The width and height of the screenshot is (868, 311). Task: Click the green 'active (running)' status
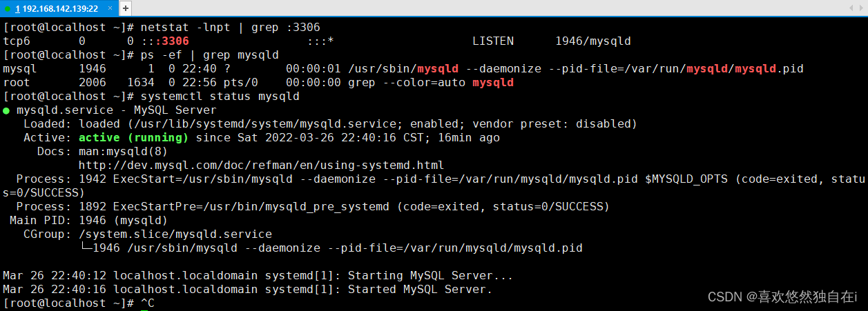[134, 138]
